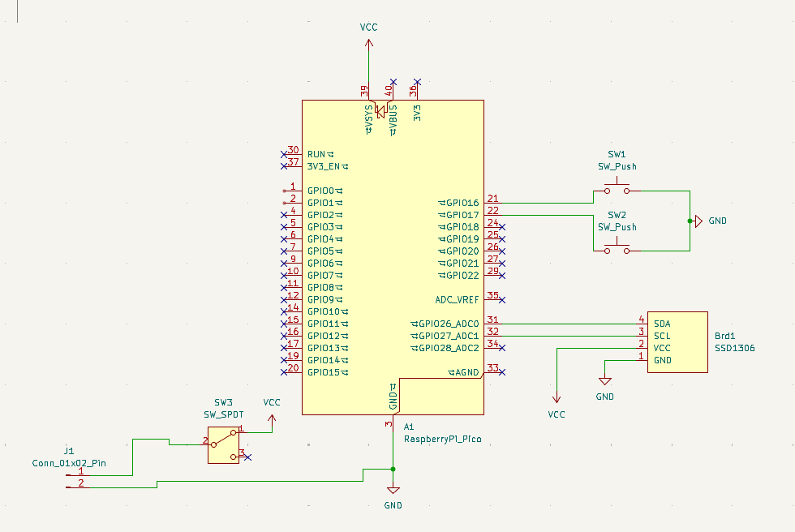Click the GPIO22 pin name

coord(459,276)
